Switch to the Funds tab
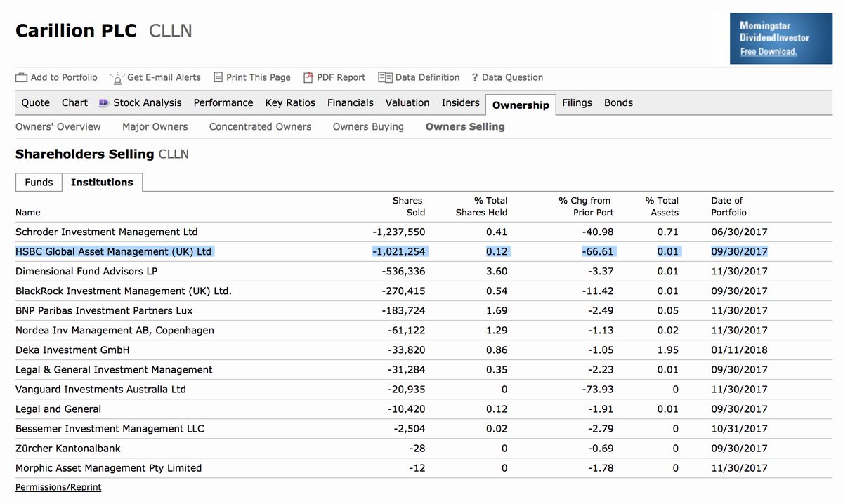843x504 pixels. click(39, 182)
